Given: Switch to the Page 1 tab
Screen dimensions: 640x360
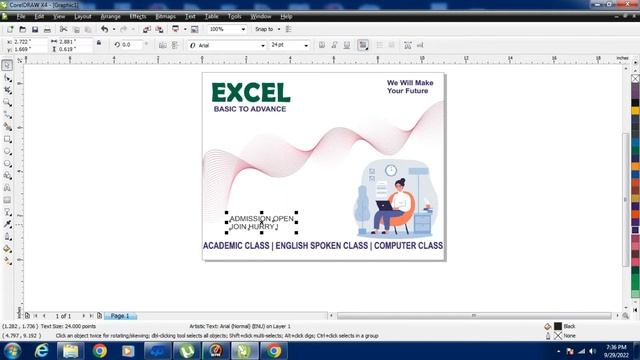Looking at the screenshot, I should pos(120,316).
